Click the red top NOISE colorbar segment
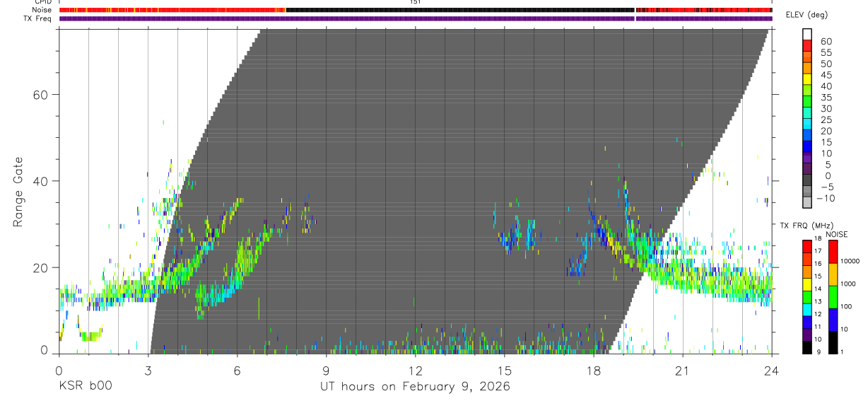868x401 pixels. point(833,252)
